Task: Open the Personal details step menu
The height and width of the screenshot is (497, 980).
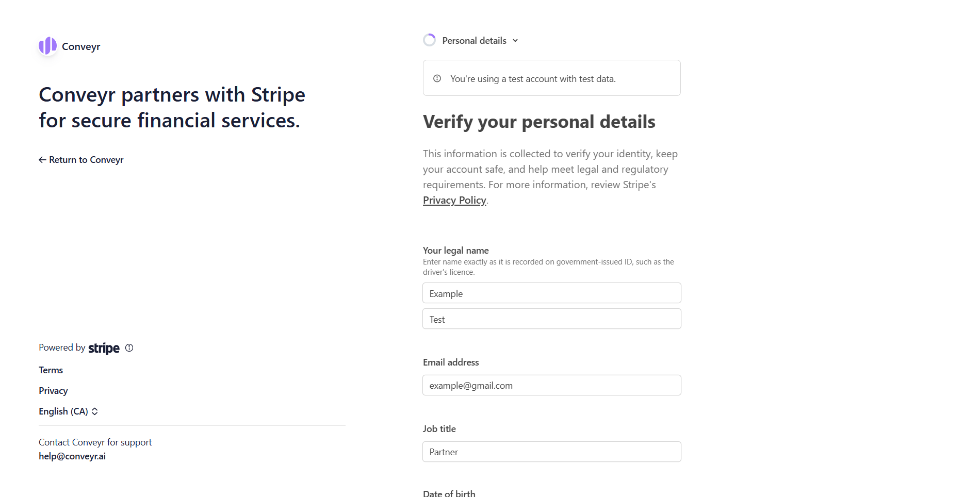Action: [x=474, y=41]
